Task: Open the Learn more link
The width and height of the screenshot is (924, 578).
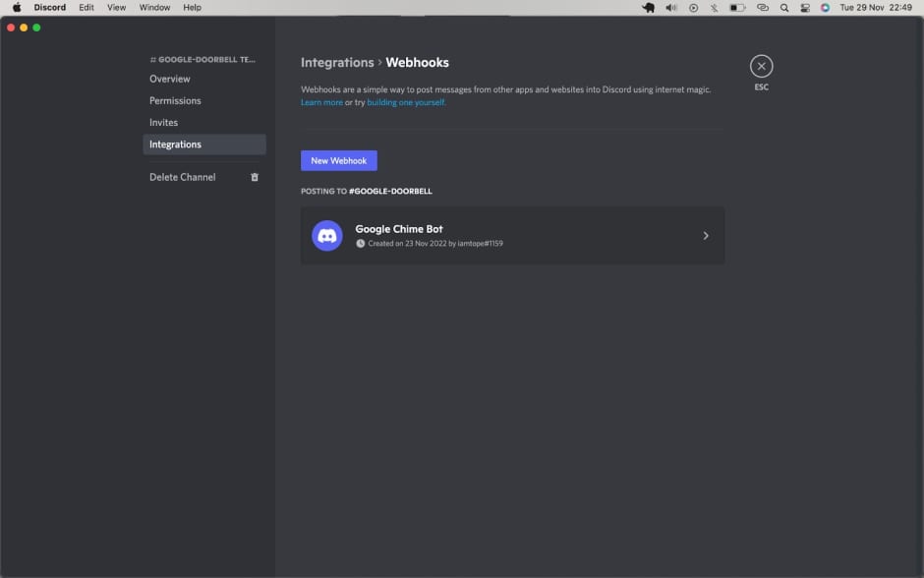Action: tap(321, 102)
